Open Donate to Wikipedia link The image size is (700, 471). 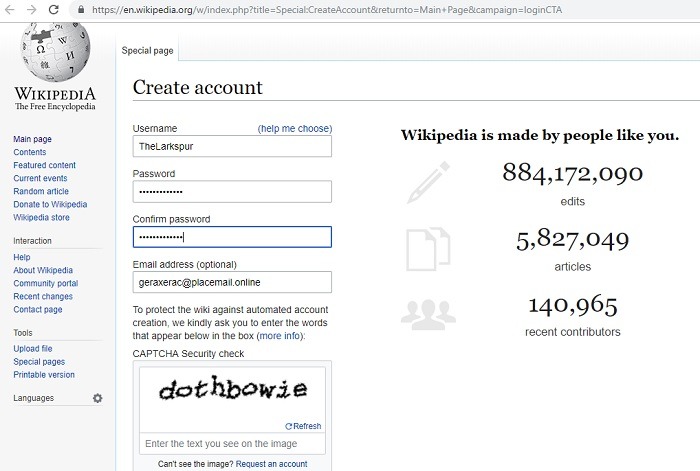tap(50, 204)
